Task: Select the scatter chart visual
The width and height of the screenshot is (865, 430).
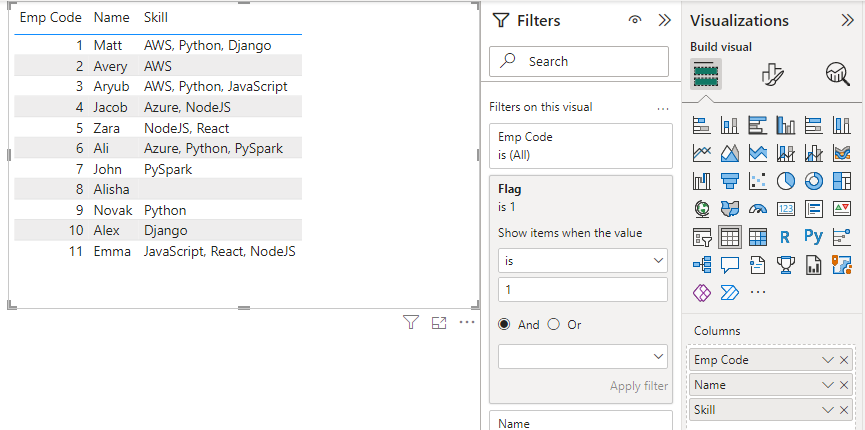Action: [757, 180]
